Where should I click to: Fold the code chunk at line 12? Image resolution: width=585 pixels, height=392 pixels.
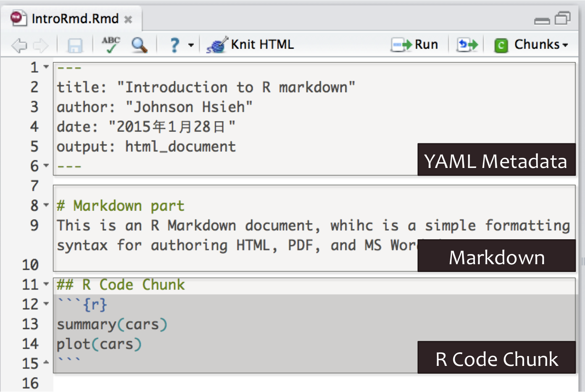coord(46,304)
